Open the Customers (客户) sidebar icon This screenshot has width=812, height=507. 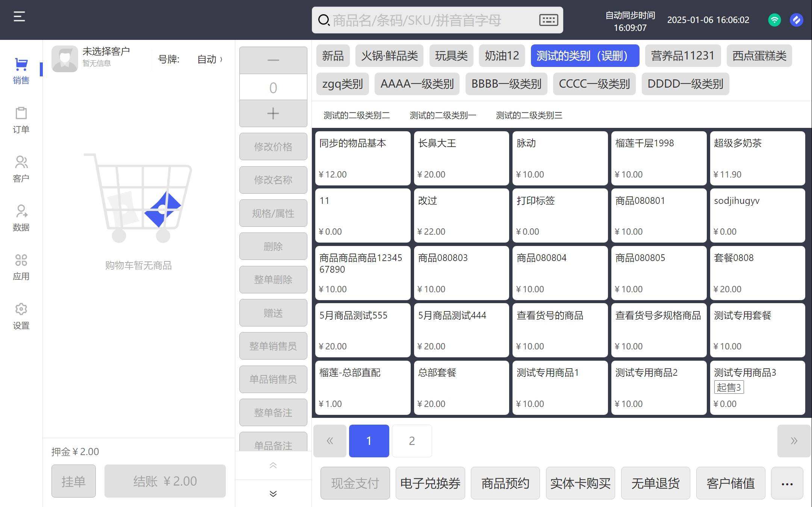click(21, 169)
